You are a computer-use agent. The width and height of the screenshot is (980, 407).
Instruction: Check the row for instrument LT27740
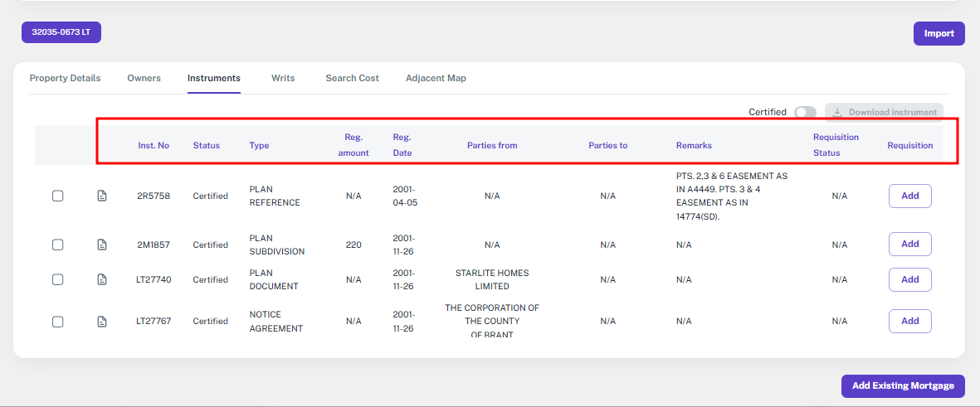point(58,279)
